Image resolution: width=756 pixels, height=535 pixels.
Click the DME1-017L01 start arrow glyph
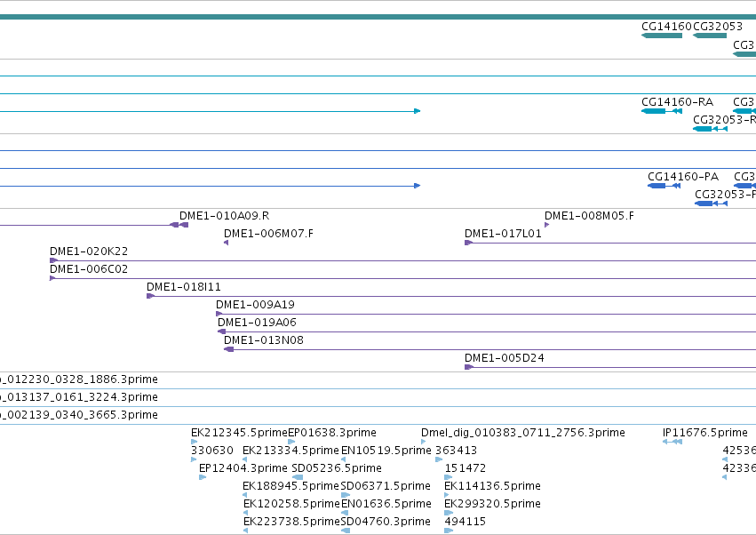pyautogui.click(x=469, y=243)
